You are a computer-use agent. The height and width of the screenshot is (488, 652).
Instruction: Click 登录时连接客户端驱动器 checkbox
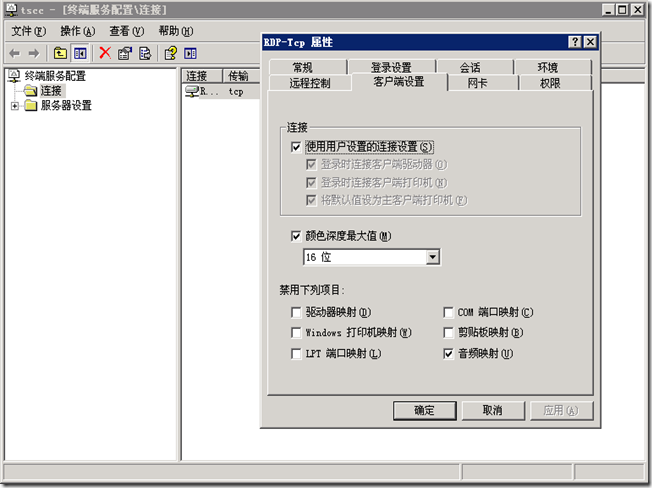point(311,165)
